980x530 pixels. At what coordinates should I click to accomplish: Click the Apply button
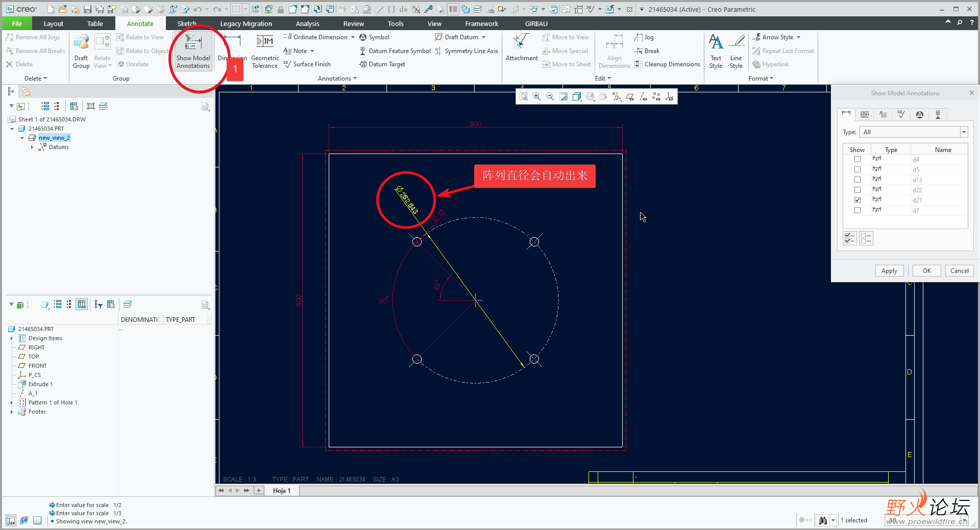[x=889, y=271]
